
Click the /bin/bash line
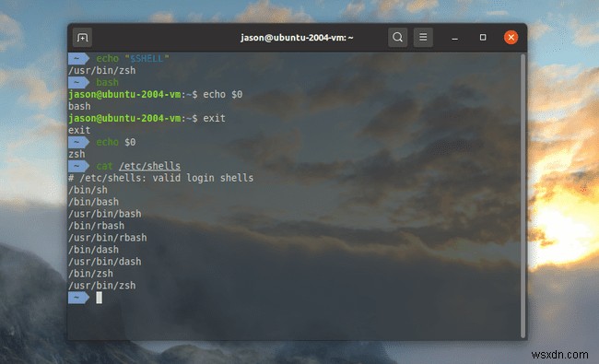[94, 202]
